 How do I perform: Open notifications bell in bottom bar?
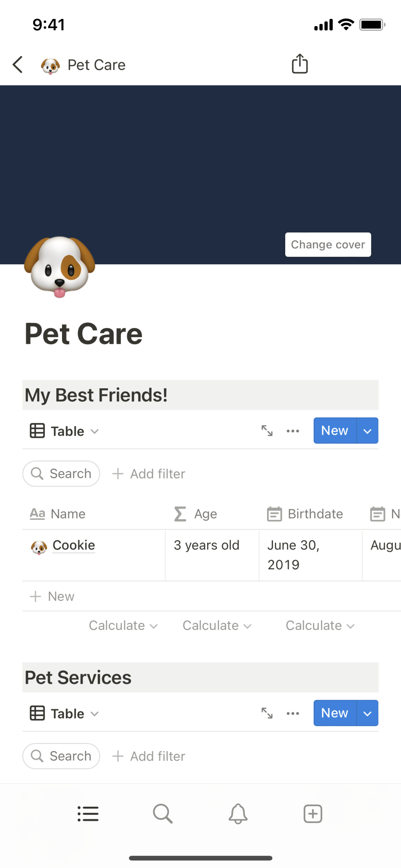click(238, 814)
